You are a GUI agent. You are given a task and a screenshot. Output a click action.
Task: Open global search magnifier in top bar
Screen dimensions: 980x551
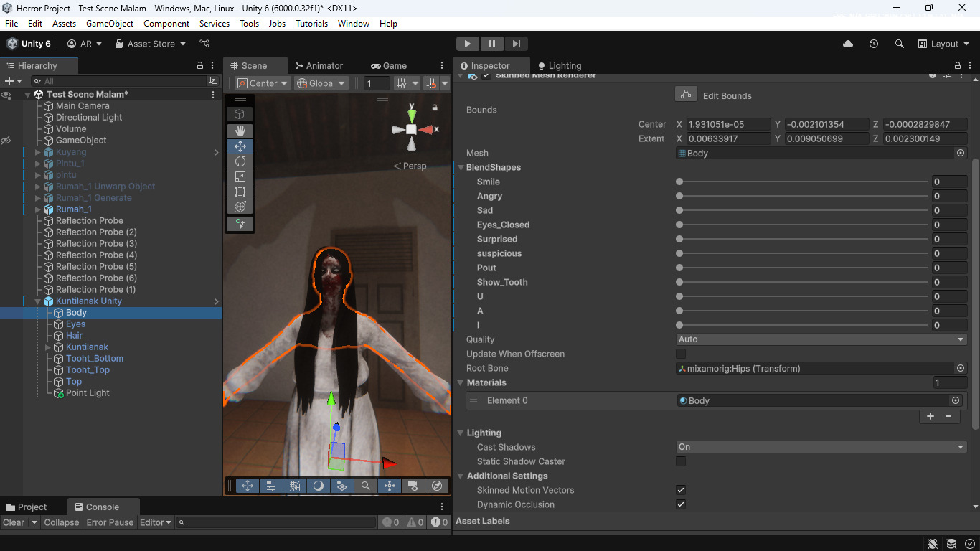pyautogui.click(x=899, y=44)
